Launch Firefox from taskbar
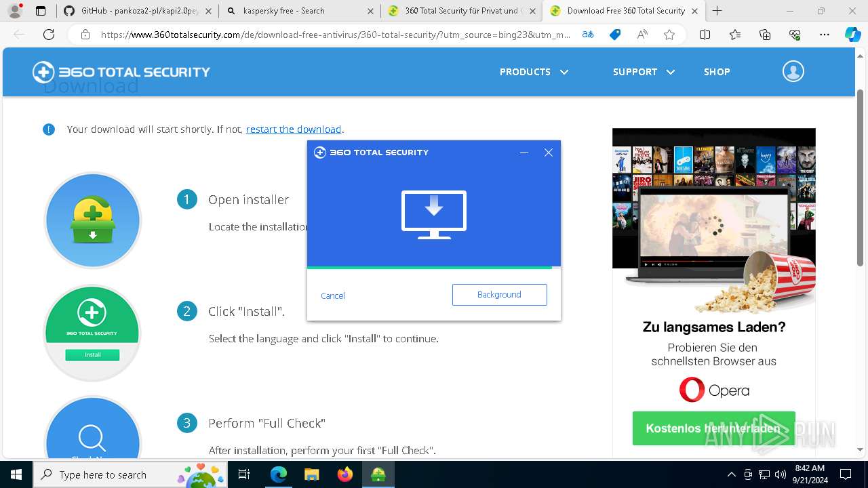868x488 pixels. pos(344,474)
